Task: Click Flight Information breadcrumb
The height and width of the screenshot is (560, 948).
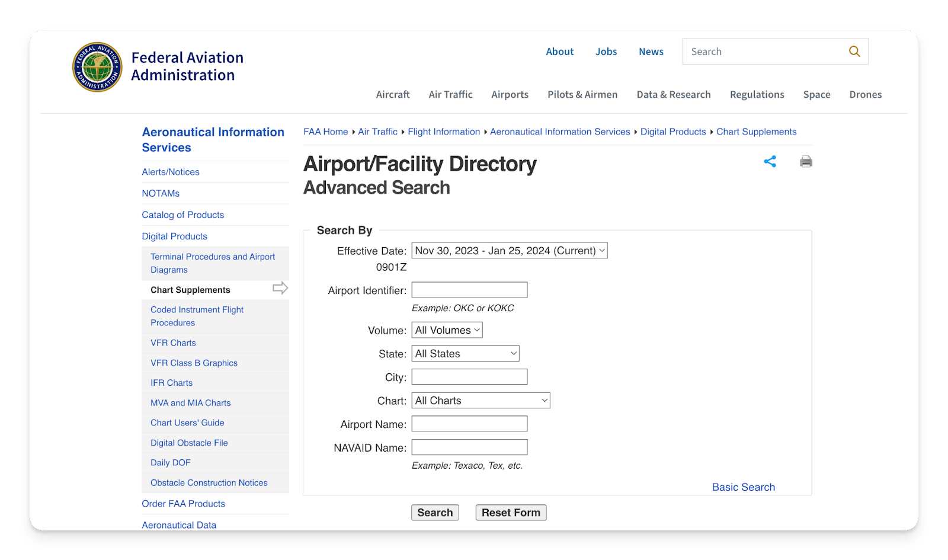Action: [x=444, y=132]
